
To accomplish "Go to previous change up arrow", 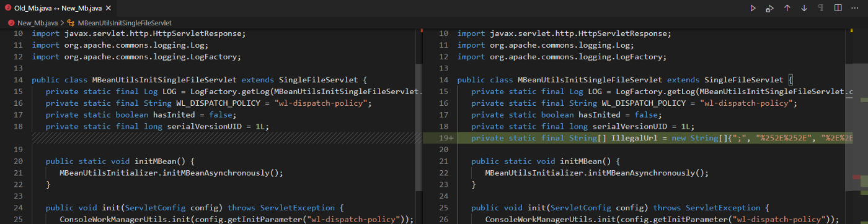I will point(787,8).
